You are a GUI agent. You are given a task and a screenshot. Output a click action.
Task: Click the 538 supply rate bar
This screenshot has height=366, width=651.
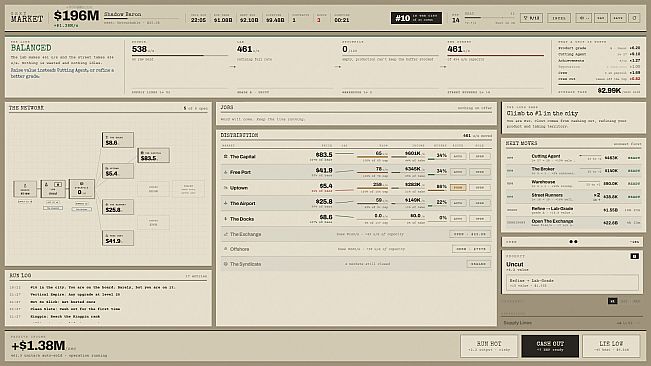tap(179, 55)
